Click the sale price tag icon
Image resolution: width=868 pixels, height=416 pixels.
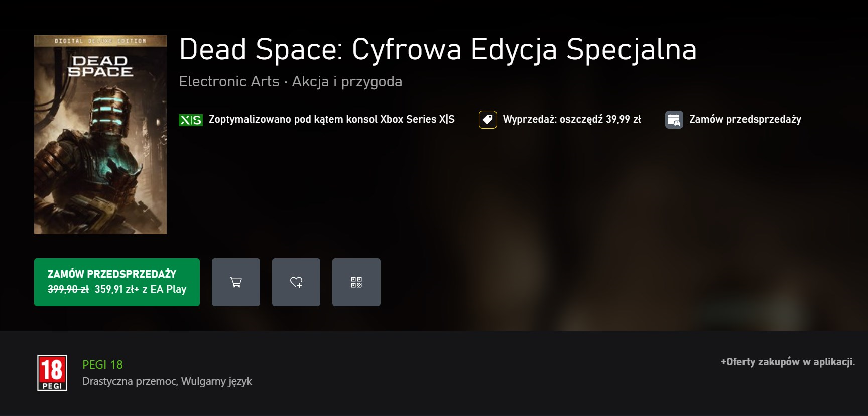coord(487,120)
